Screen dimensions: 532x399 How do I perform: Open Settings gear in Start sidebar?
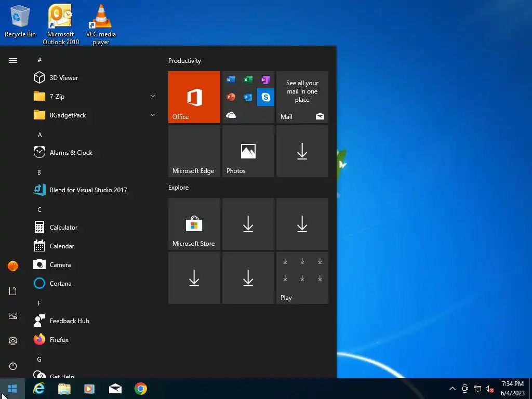click(13, 341)
